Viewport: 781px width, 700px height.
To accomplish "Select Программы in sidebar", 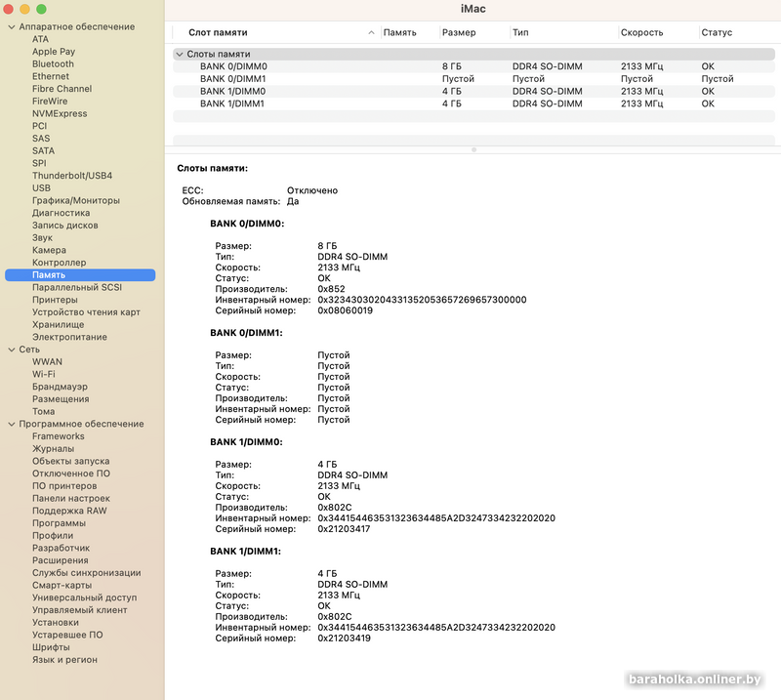I will click(59, 523).
